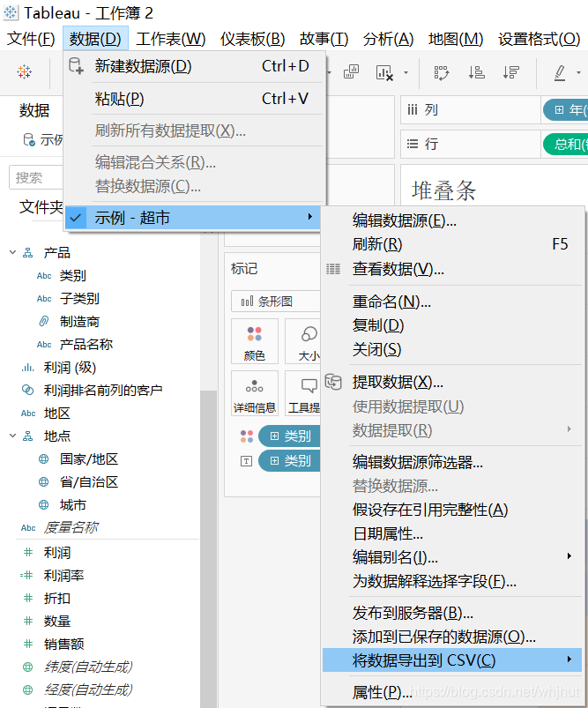Viewport: 588px width, 708px height.
Task: Open the 地图(M) menu
Action: click(456, 39)
